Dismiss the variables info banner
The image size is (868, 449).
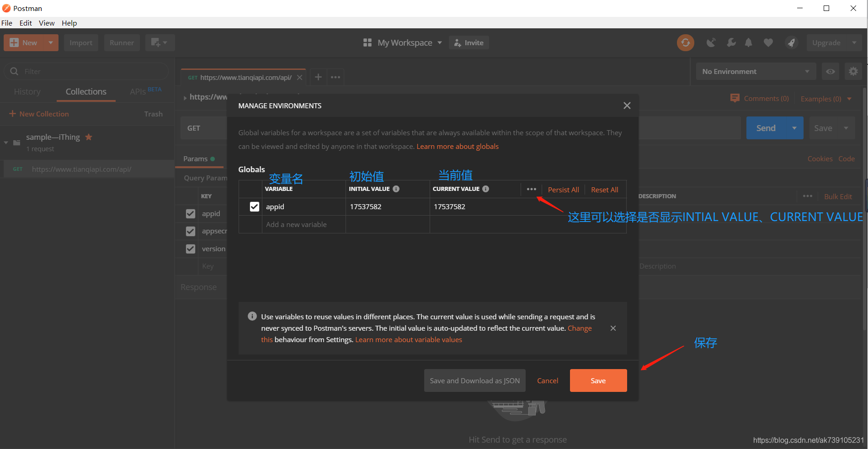tap(613, 328)
